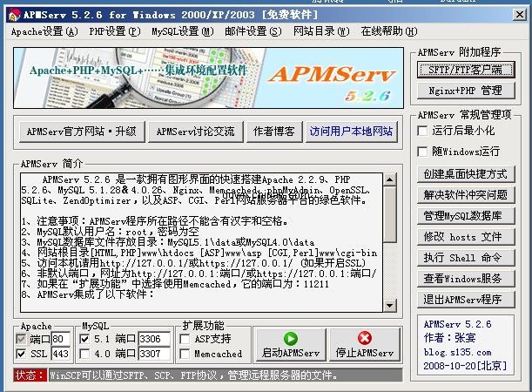This screenshot has width=532, height=392.
Task: Click 管理MySQL数据库 button
Action: [466, 216]
